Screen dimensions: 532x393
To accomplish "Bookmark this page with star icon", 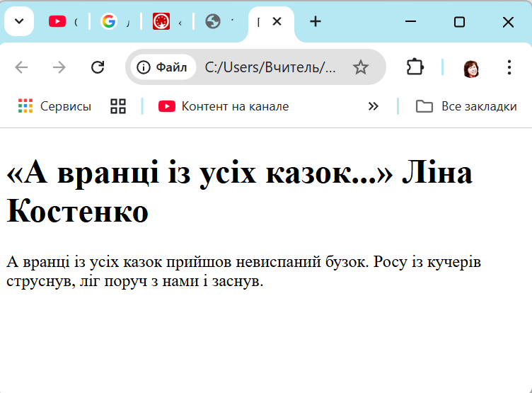I will (361, 67).
